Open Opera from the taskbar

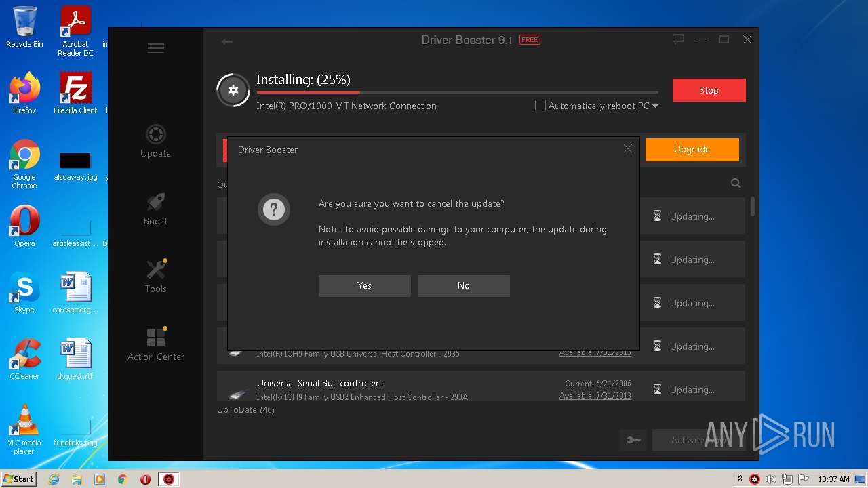click(x=145, y=479)
